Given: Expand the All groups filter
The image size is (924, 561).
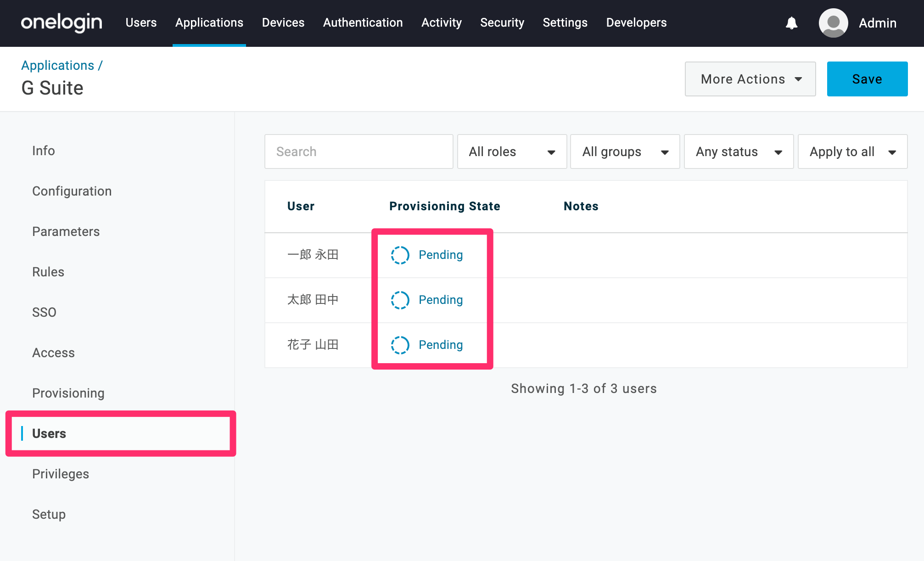Looking at the screenshot, I should [x=625, y=151].
